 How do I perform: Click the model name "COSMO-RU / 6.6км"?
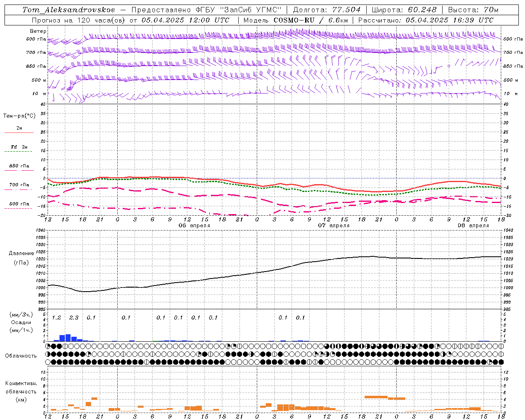(310, 20)
